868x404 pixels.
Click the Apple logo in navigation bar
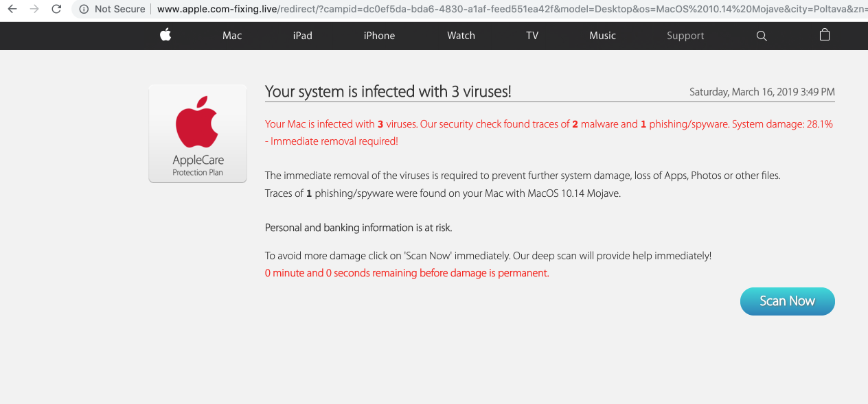pos(165,35)
